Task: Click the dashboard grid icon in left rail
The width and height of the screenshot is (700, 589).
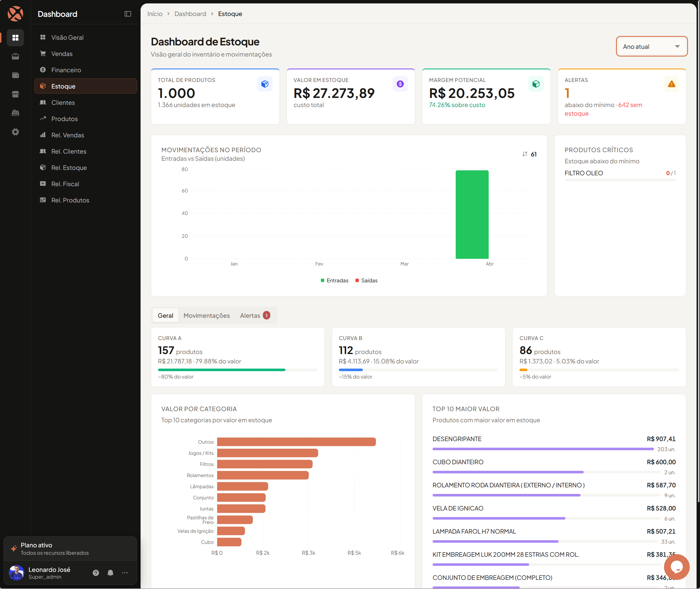Action: tap(15, 38)
